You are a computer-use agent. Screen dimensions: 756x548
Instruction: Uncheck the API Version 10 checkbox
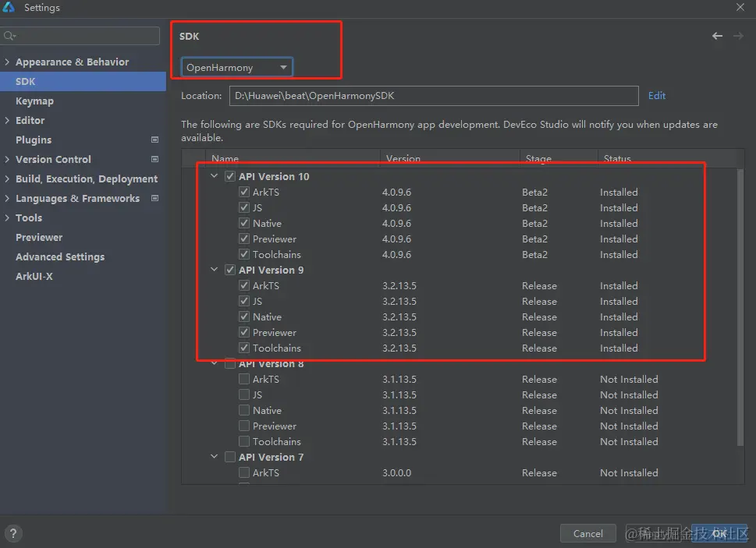point(230,177)
